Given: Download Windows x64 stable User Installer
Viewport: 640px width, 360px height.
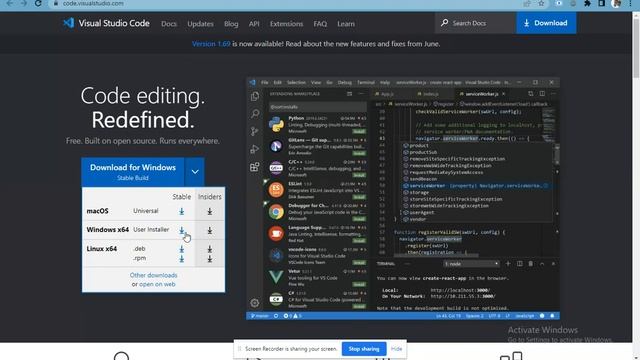Looking at the screenshot, I should pyautogui.click(x=182, y=230).
